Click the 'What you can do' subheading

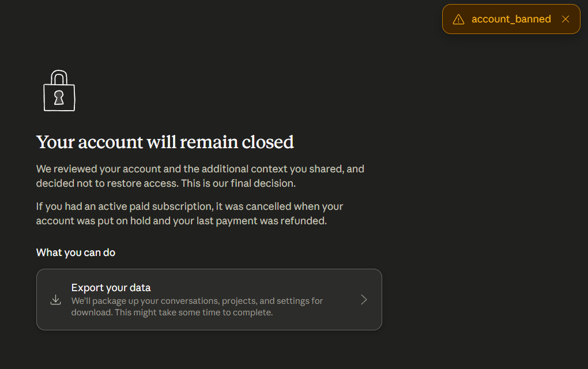tap(76, 253)
